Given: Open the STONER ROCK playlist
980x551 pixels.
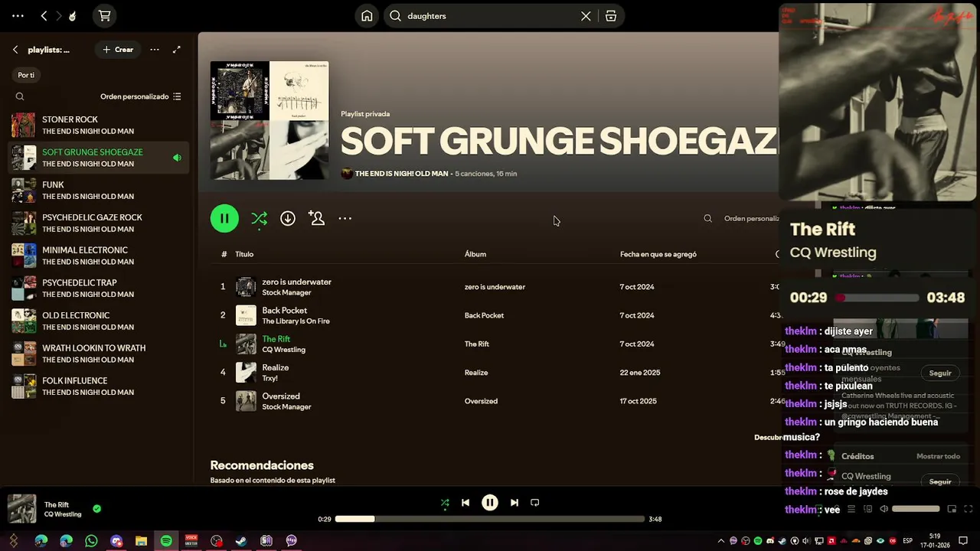Looking at the screenshot, I should click(x=100, y=125).
